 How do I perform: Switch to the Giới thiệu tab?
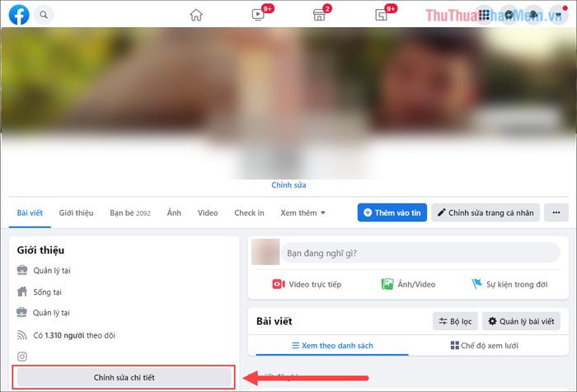click(76, 213)
